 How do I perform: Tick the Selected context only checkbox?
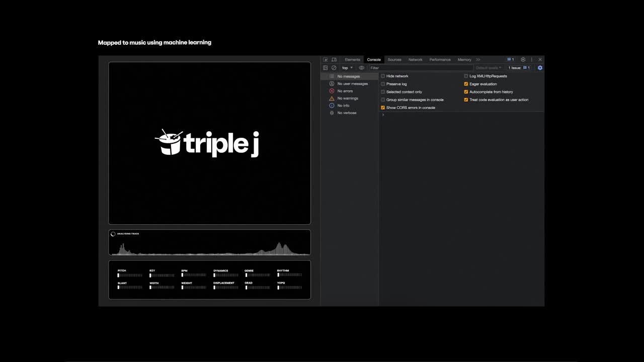[x=383, y=92]
